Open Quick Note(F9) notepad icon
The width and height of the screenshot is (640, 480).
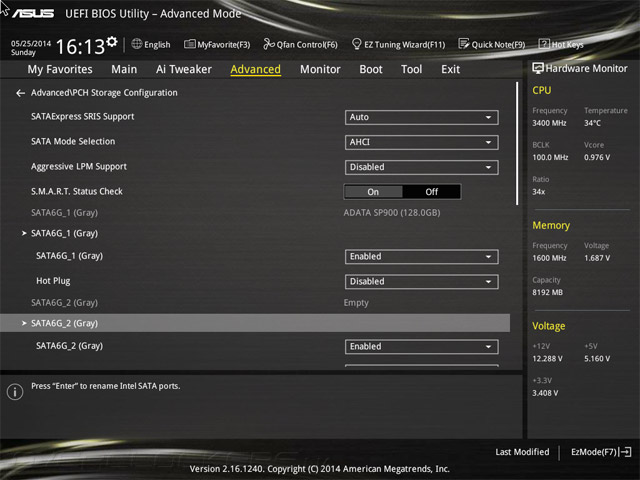pyautogui.click(x=463, y=44)
